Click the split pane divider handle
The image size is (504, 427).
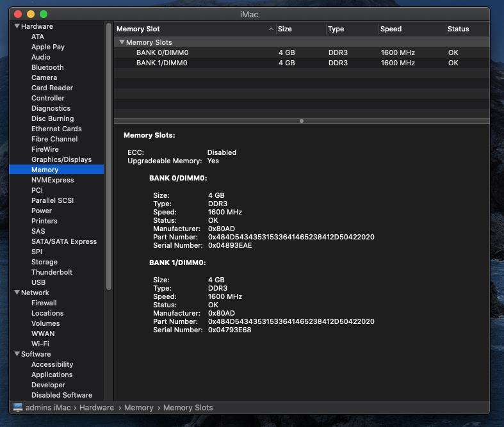pyautogui.click(x=302, y=120)
